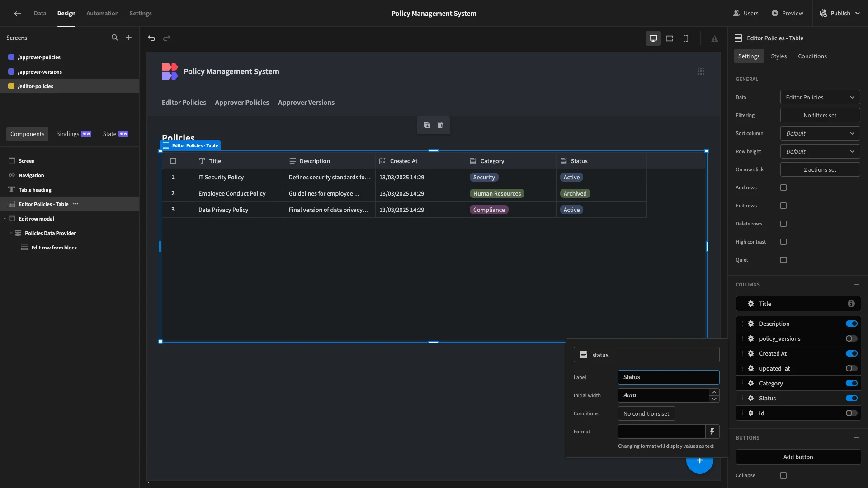Check the High contrast checkbox

tap(783, 242)
